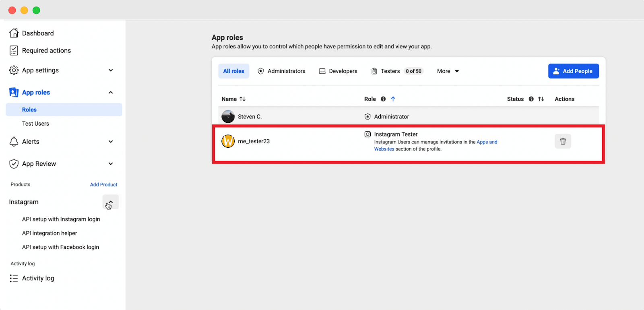This screenshot has width=644, height=310.
Task: Click the Add People button
Action: coord(573,71)
